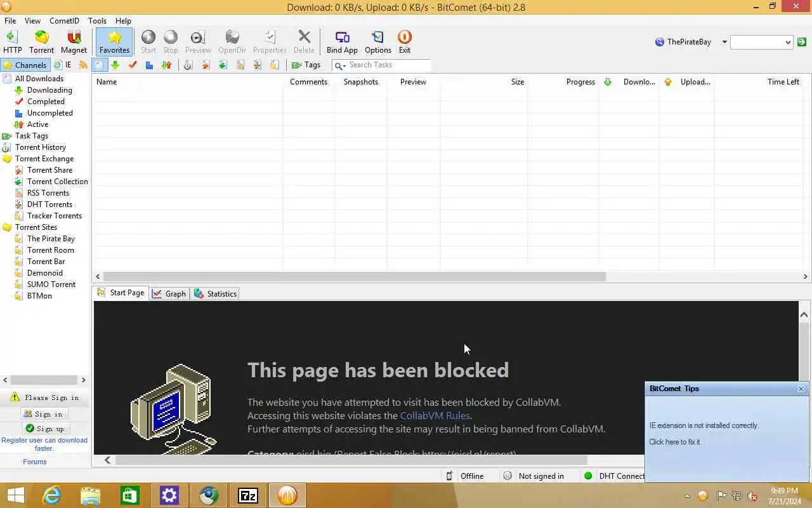Click the Torrent History filter icon
Screen dimensions: 812x508
coord(188,65)
